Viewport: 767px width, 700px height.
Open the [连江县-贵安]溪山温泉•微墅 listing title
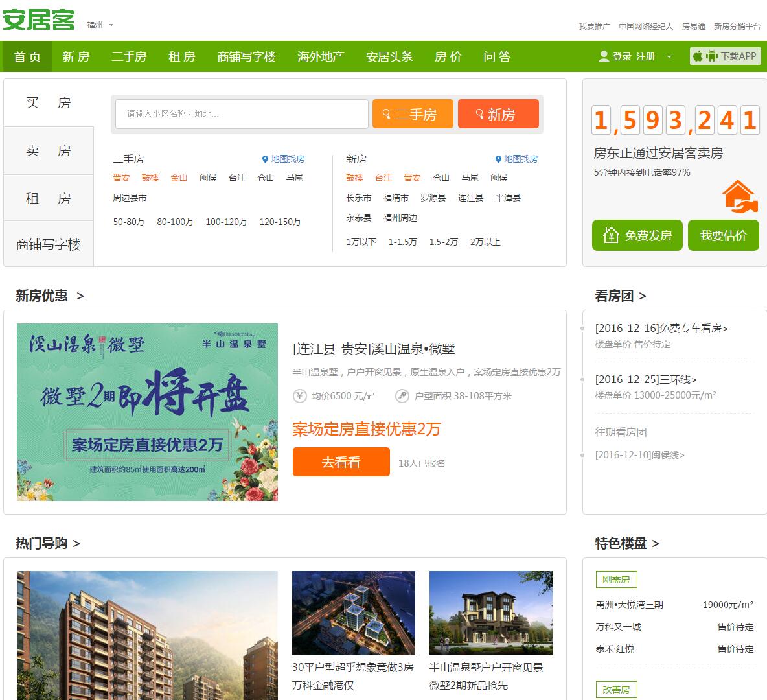point(374,349)
